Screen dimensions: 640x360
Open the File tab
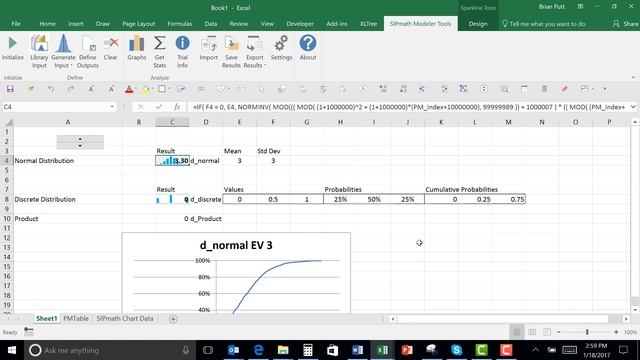pyautogui.click(x=16, y=24)
